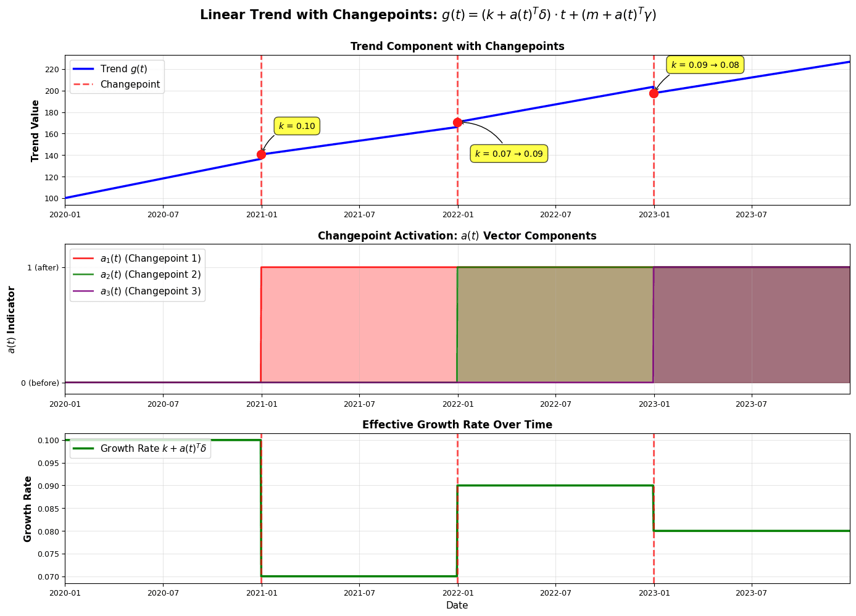Screen dimensions: 856x616
Task: Select the Date axis label
Action: pos(457,606)
